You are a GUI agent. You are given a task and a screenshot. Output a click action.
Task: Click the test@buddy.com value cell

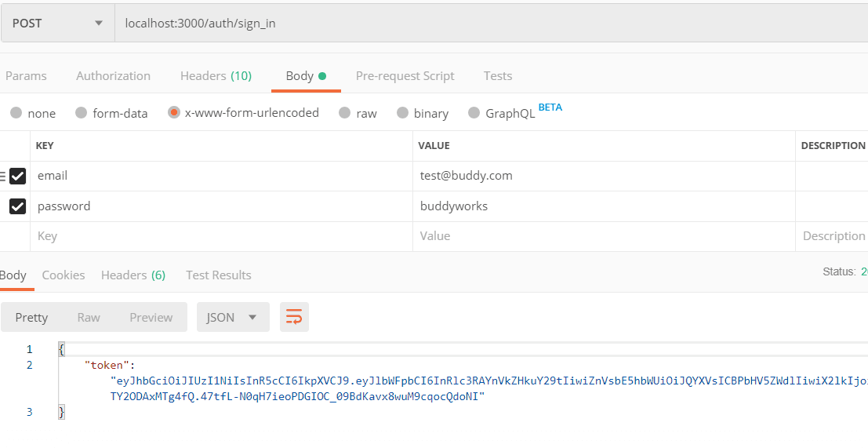click(x=604, y=176)
